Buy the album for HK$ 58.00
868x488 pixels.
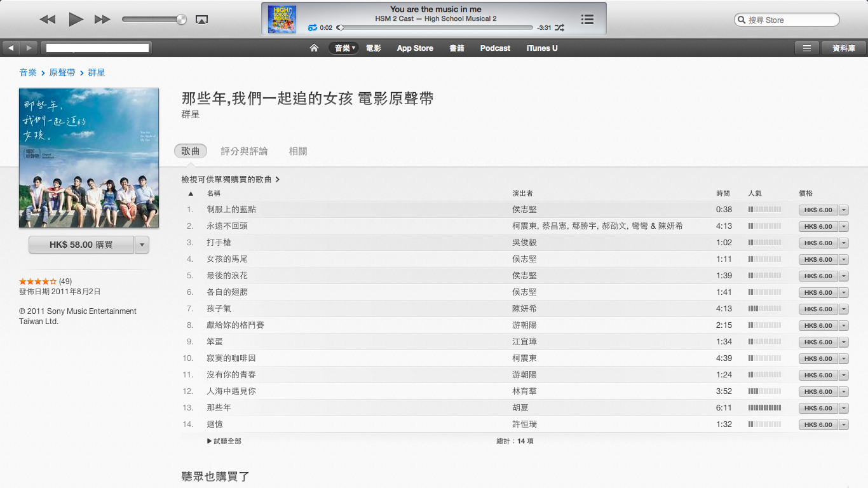click(81, 245)
